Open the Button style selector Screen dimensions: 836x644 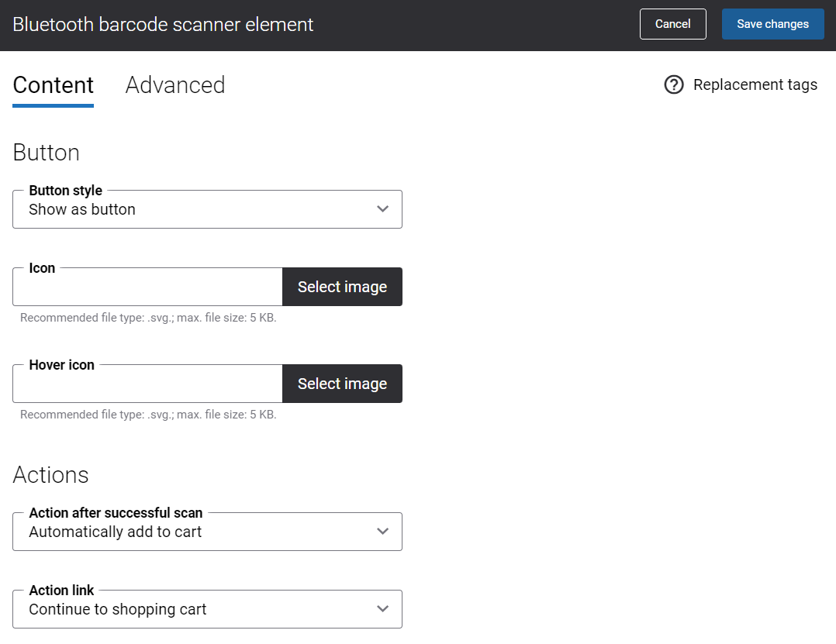click(x=207, y=208)
